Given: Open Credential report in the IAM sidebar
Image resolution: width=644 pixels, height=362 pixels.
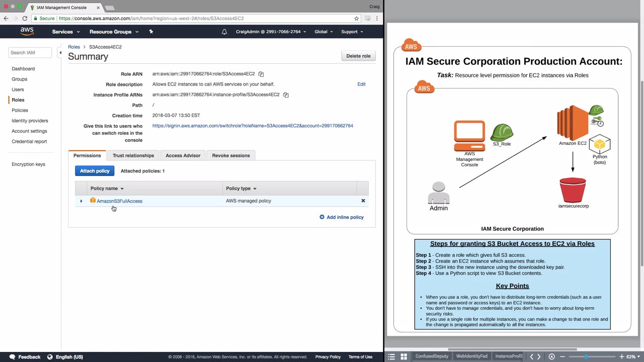Looking at the screenshot, I should coord(29,141).
